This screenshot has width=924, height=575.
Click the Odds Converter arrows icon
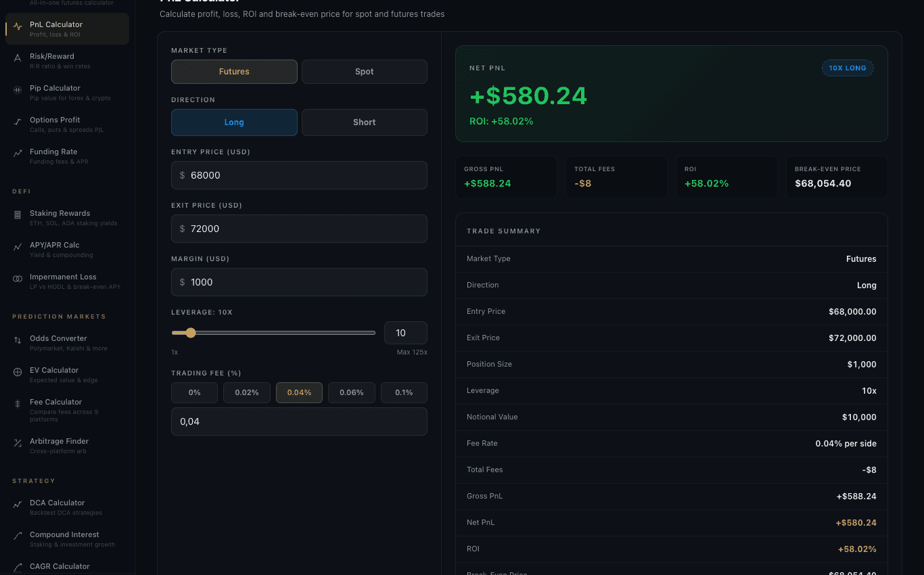tap(18, 341)
